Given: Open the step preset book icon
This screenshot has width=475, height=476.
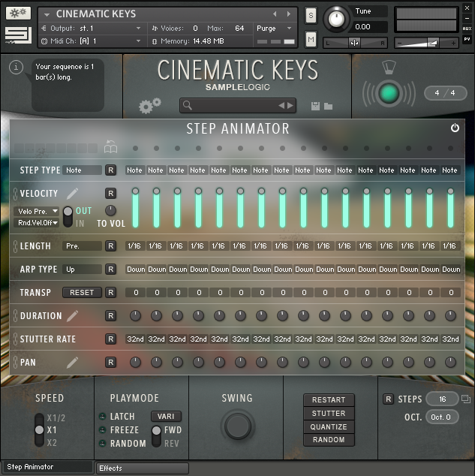Looking at the screenshot, I should (110, 148).
